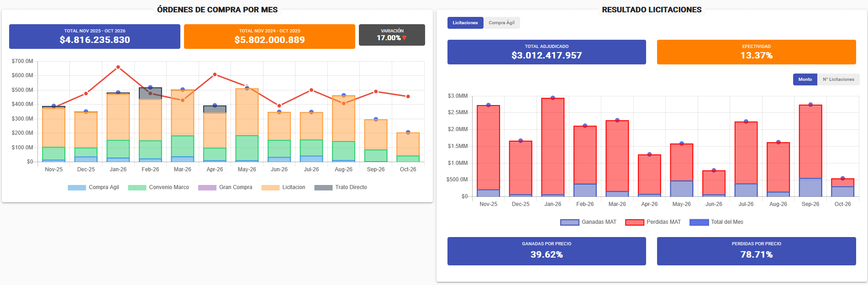
Task: Click the Variación 17.00% card
Action: tap(392, 35)
